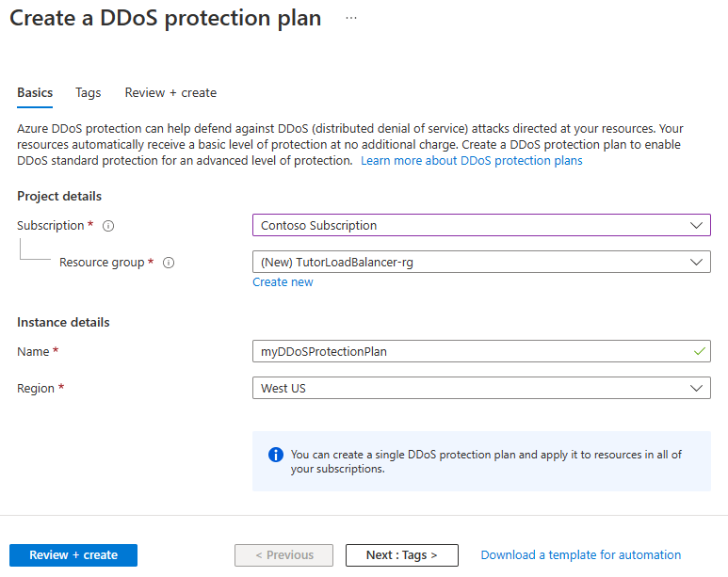This screenshot has width=728, height=577.
Task: Follow the Learn more about DDoS protection plans link
Action: (471, 161)
